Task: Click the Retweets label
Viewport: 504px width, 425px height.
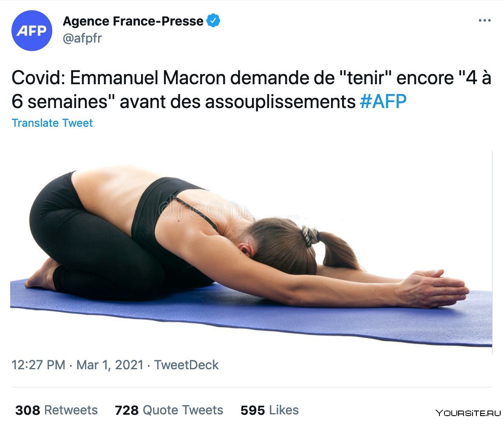Action: 71,410
